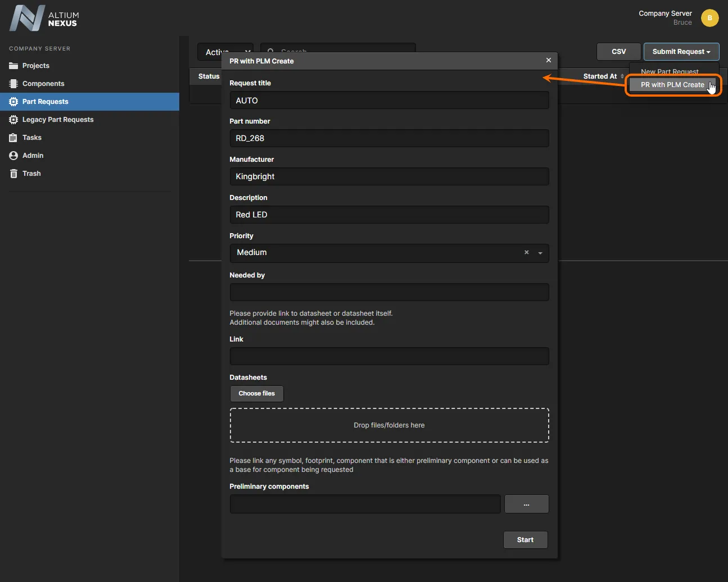The width and height of the screenshot is (728, 582).
Task: Click the Altium Nexus logo
Action: 44,19
